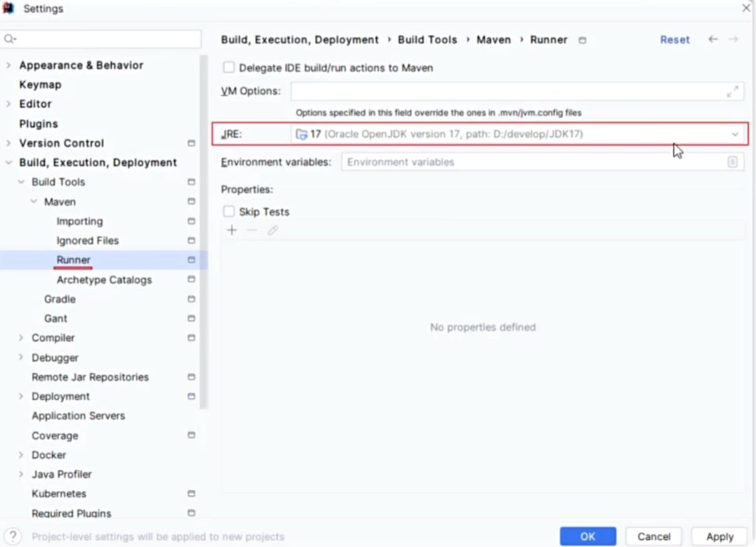The image size is (756, 547).
Task: Click project-level icon next to Maven
Action: click(x=191, y=202)
